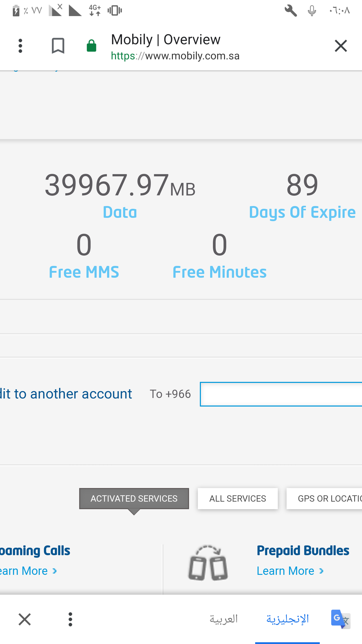This screenshot has height=644, width=362.
Task: Tap the clock in status bar
Action: click(x=339, y=11)
